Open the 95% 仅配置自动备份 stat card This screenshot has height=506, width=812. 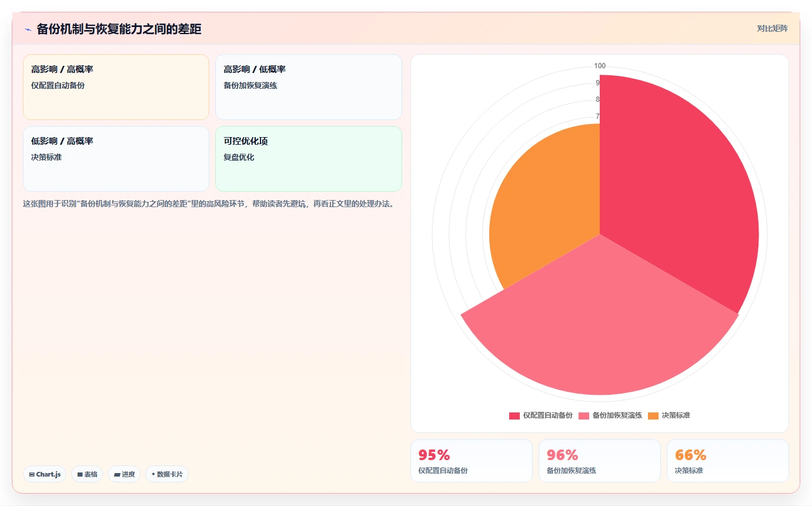pyautogui.click(x=472, y=461)
